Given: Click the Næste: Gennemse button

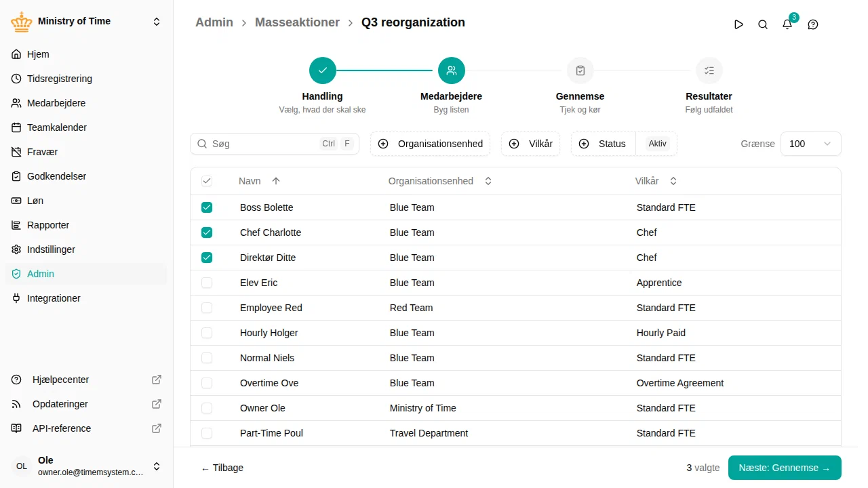Looking at the screenshot, I should click(785, 468).
